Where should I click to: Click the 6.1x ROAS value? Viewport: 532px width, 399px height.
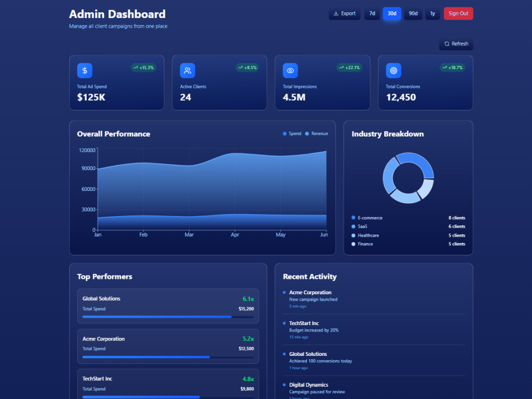tap(248, 299)
